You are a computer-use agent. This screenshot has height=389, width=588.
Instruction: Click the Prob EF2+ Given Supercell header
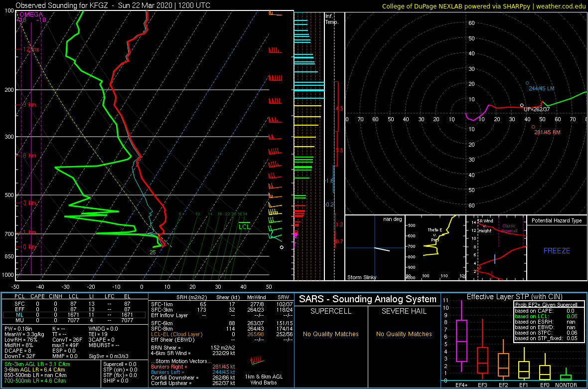[547, 305]
